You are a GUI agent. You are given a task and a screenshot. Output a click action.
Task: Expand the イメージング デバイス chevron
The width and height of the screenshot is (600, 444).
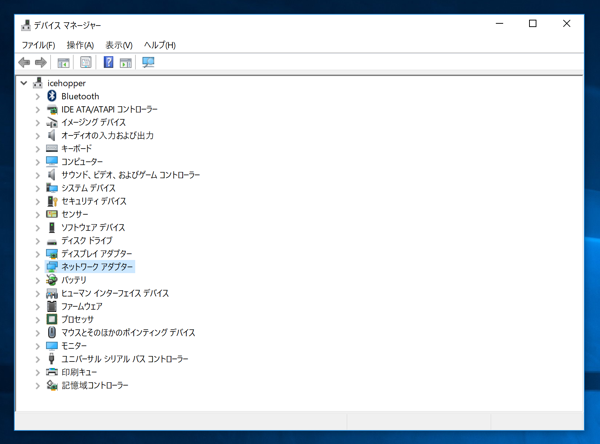38,123
